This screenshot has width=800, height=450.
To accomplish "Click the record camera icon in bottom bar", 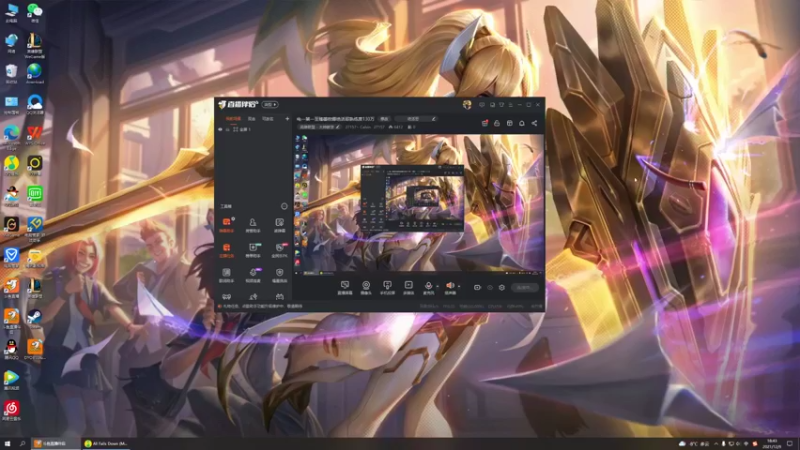I will click(477, 288).
